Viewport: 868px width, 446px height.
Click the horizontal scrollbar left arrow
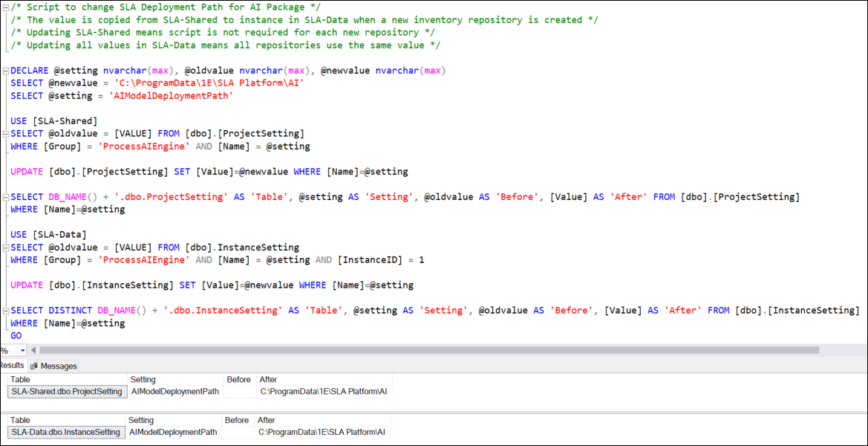[x=34, y=350]
